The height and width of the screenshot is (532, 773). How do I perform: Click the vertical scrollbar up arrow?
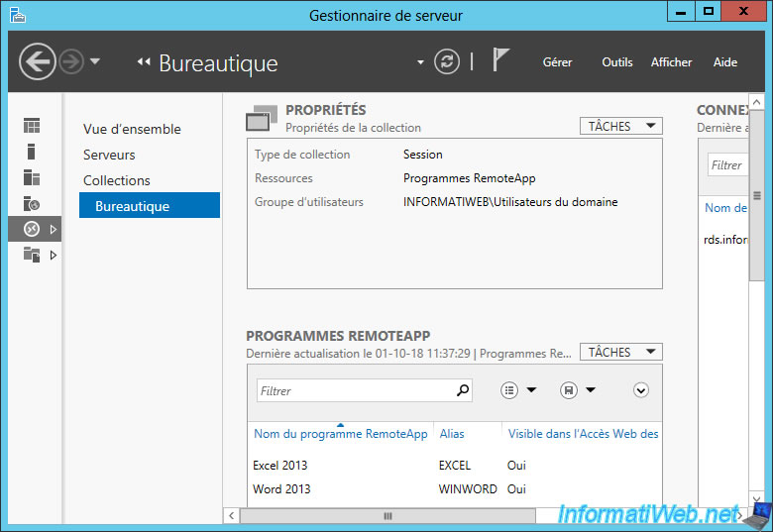[x=757, y=102]
